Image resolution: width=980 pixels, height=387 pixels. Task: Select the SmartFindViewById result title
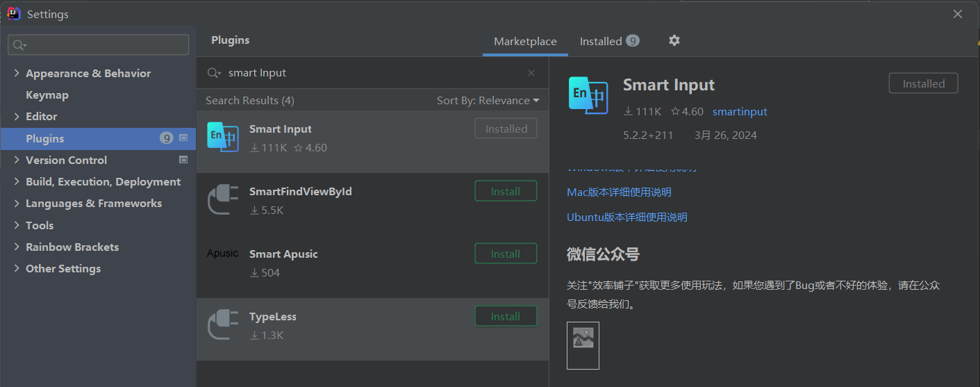pyautogui.click(x=301, y=191)
